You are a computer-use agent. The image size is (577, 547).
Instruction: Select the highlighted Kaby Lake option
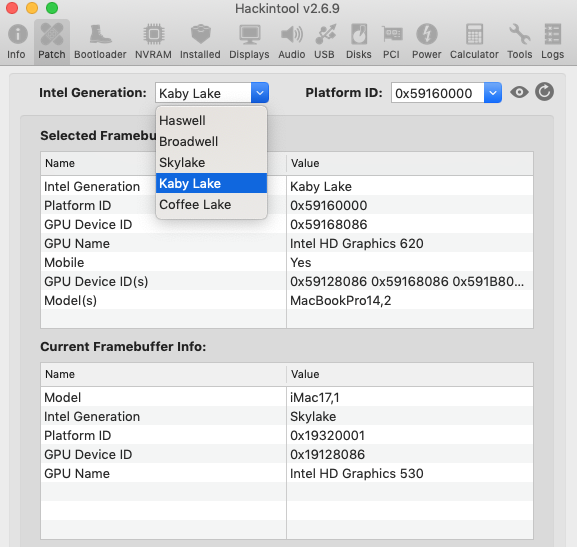coord(211,183)
